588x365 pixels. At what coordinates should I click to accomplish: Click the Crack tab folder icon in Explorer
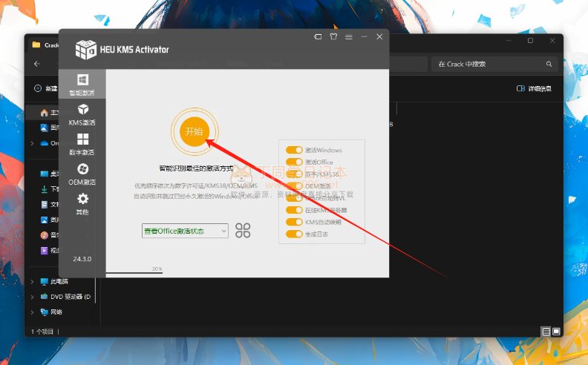tap(36, 45)
